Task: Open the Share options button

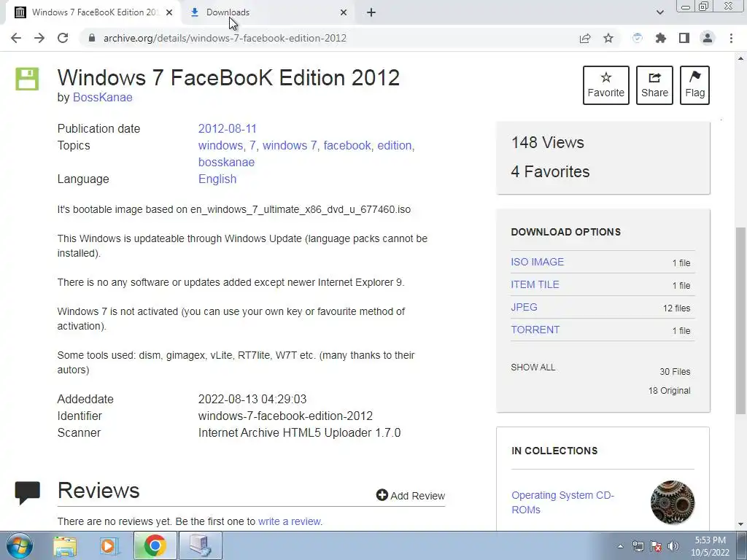Action: click(x=654, y=85)
